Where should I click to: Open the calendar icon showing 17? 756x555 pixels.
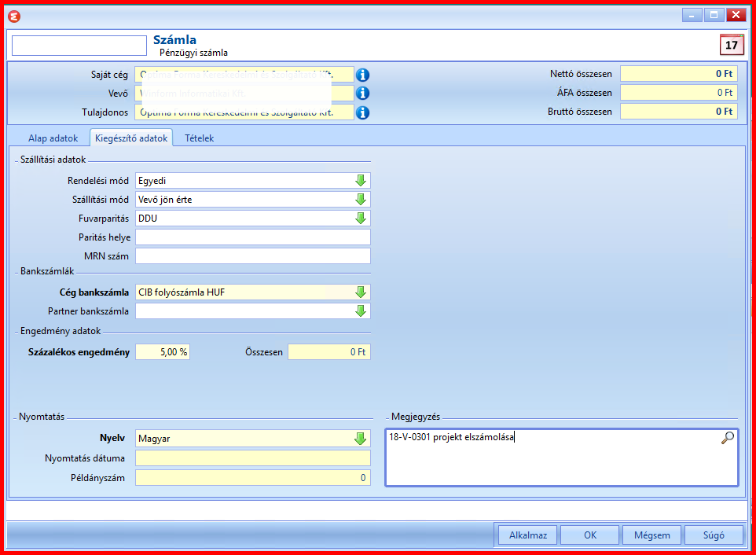pos(732,45)
